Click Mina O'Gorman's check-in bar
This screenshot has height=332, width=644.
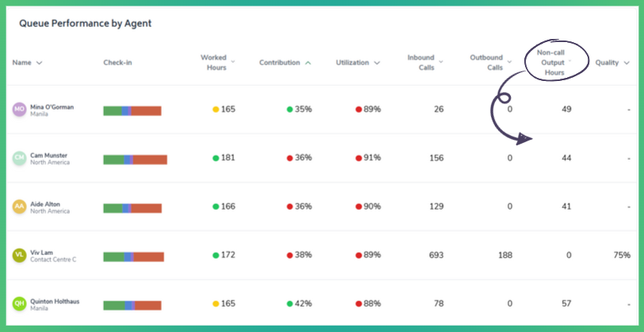(132, 110)
